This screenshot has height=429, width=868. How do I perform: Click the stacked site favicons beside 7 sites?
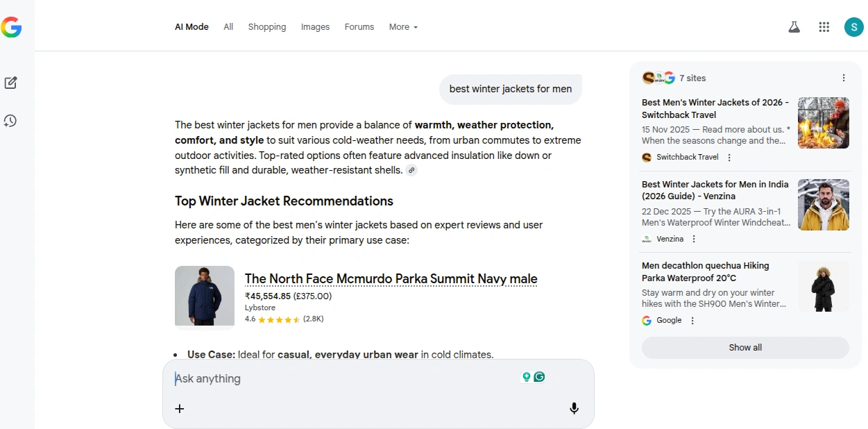click(658, 78)
